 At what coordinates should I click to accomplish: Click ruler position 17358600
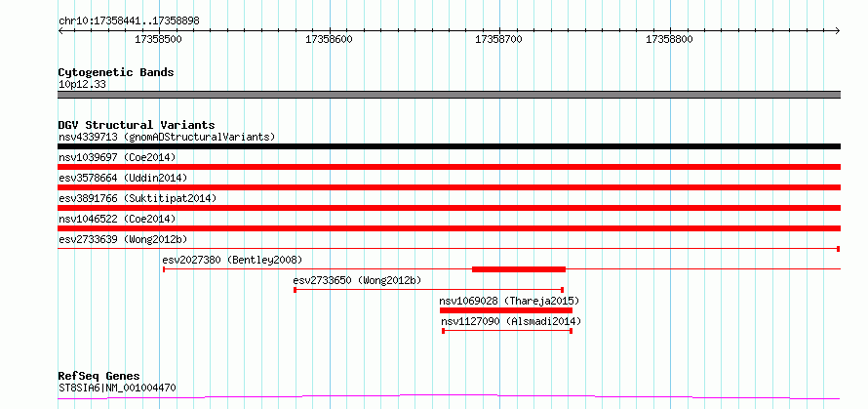point(329,39)
